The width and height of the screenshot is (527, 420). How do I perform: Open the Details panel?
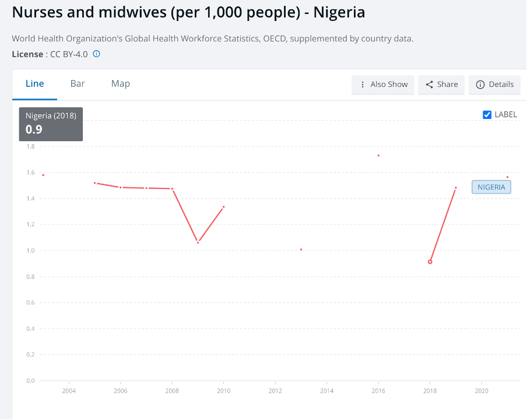494,85
